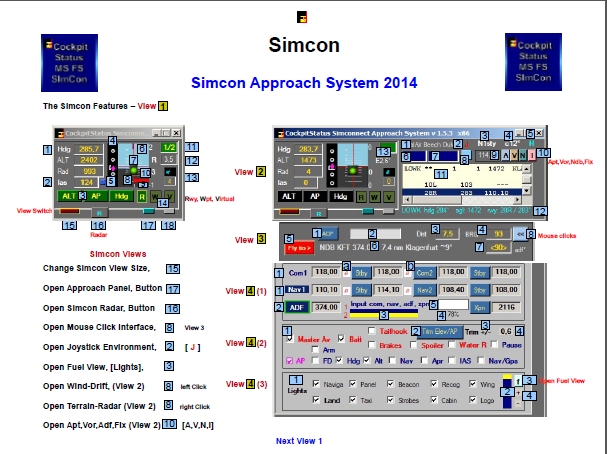Toggle the Tailhook checkbox

(x=372, y=331)
